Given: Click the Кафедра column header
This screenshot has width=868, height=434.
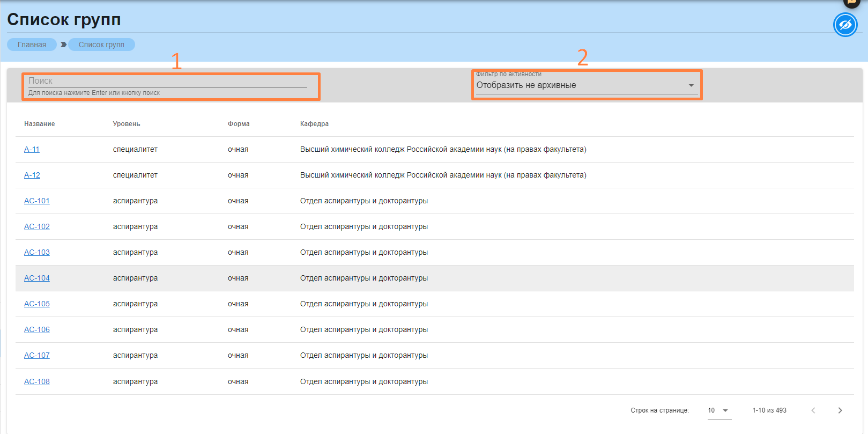Looking at the screenshot, I should 314,124.
